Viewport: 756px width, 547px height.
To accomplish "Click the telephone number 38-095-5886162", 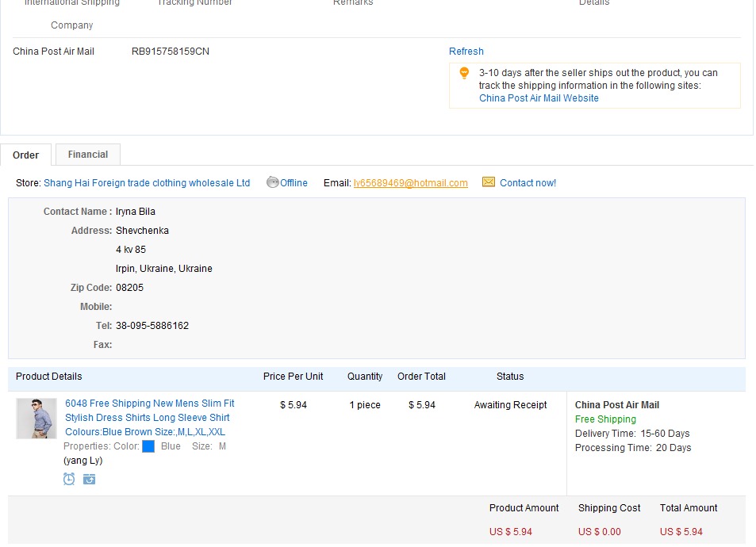I will [x=152, y=326].
